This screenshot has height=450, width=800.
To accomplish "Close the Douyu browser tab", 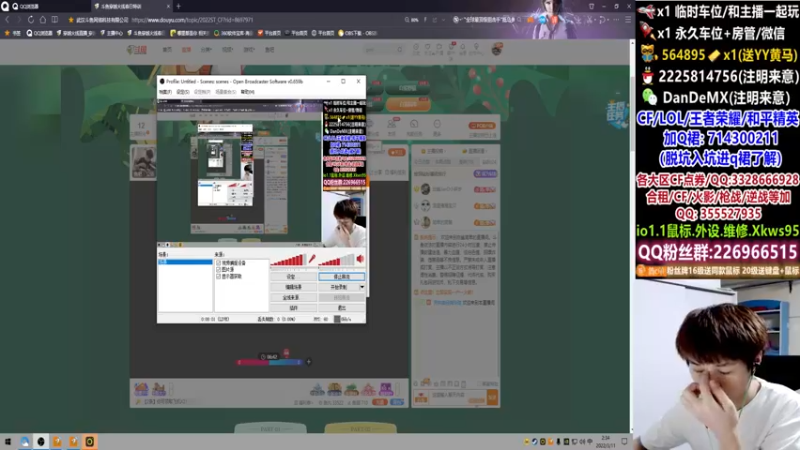I will click(168, 6).
